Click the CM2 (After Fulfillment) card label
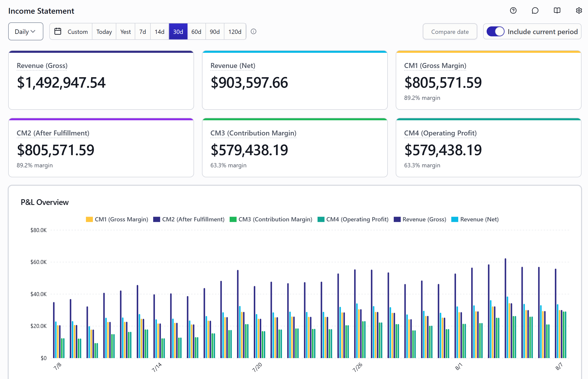The height and width of the screenshot is (379, 588). pos(53,133)
